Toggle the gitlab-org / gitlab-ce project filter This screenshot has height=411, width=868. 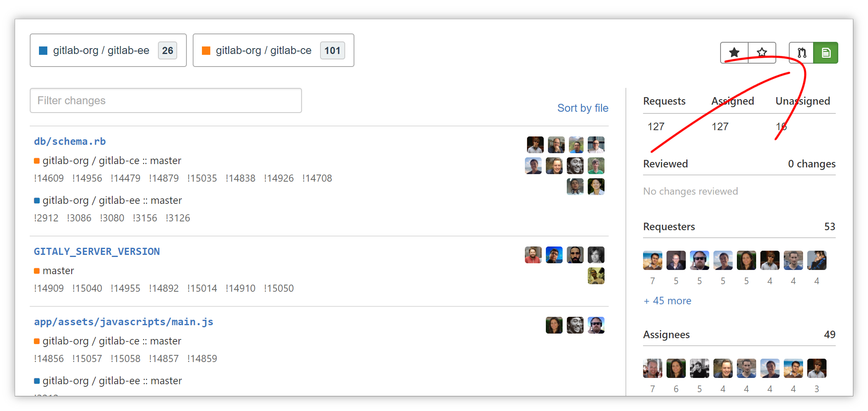[x=274, y=50]
